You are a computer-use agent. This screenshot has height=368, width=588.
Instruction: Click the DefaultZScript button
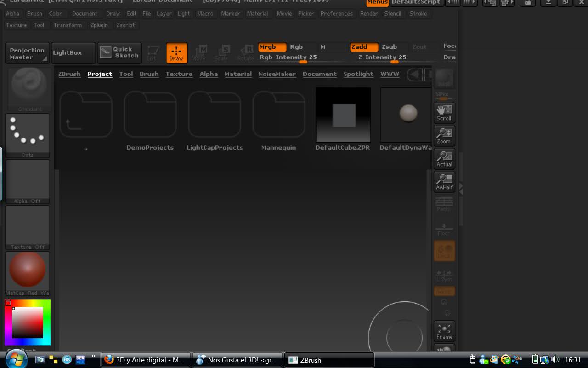click(416, 3)
